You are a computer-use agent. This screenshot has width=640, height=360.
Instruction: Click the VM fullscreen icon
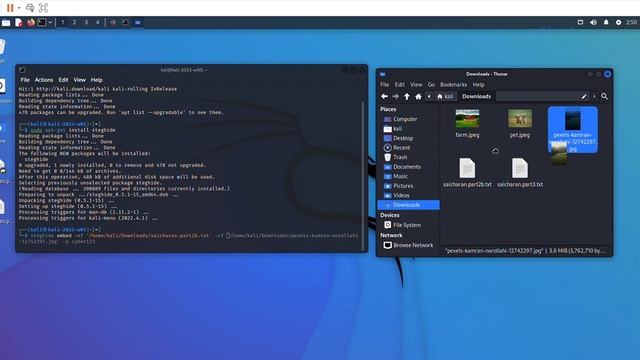click(43, 7)
